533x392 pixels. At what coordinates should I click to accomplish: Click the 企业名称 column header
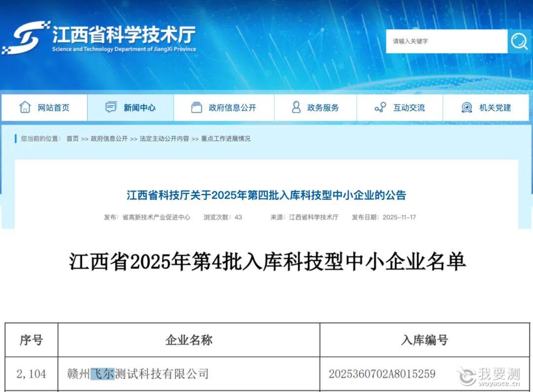point(189,340)
